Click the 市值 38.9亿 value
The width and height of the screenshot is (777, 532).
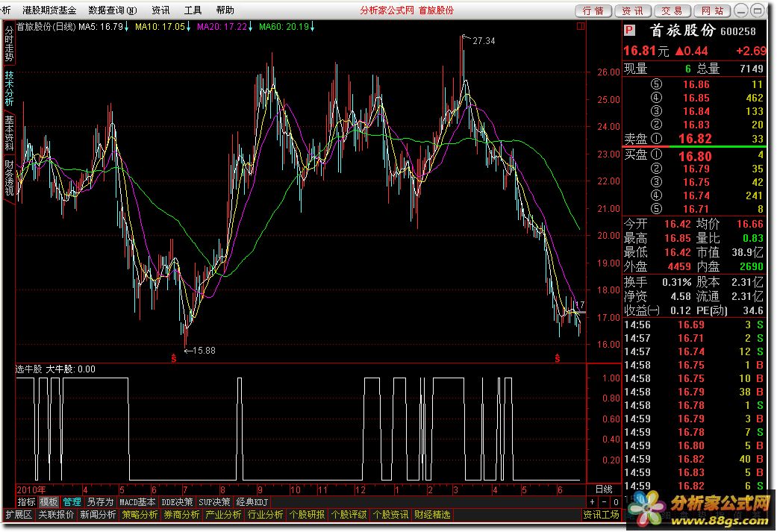[x=747, y=253]
